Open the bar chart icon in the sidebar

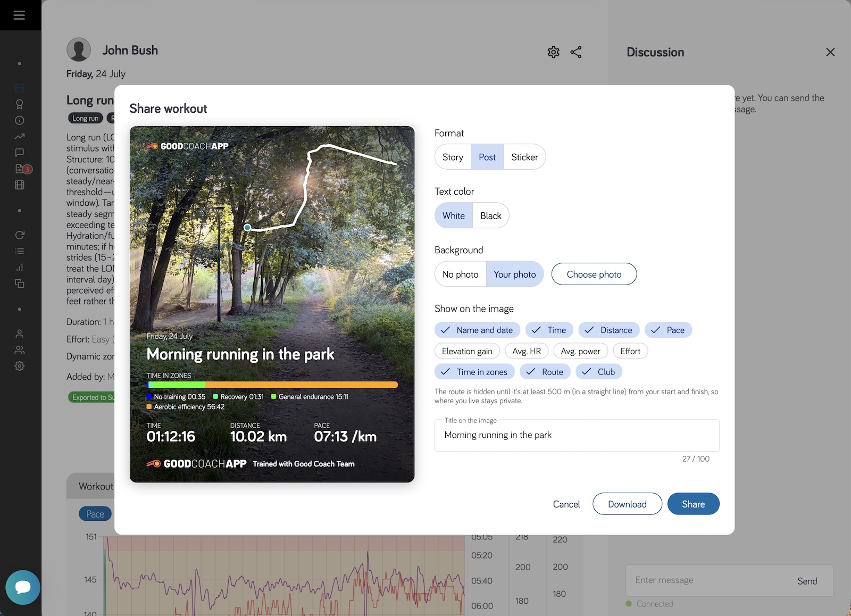20,268
